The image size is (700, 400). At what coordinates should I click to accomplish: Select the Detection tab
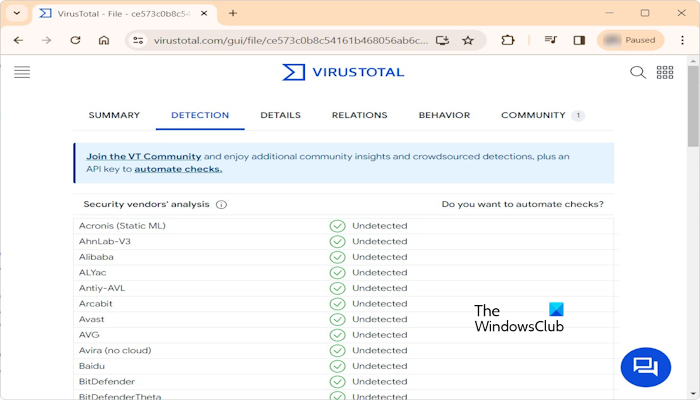[200, 115]
